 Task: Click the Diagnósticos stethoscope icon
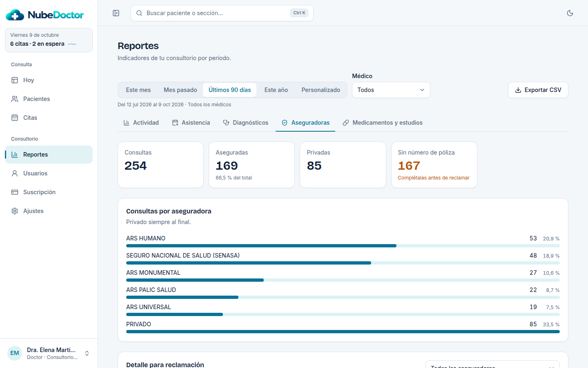[226, 123]
